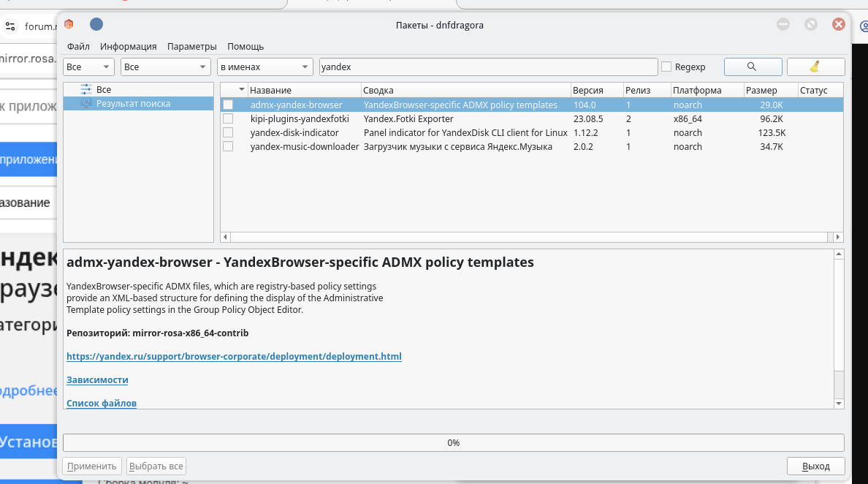Sort by the Сводка column header
868x484 pixels.
tap(465, 90)
